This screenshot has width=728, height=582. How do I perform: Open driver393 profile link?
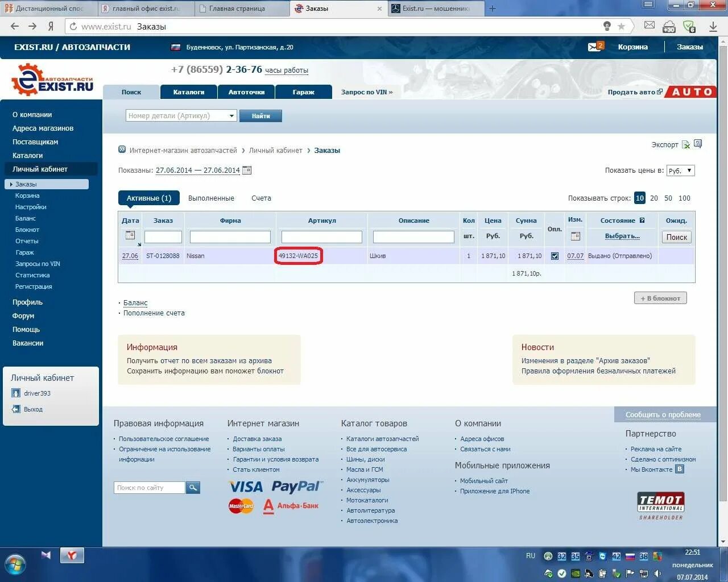pos(37,393)
